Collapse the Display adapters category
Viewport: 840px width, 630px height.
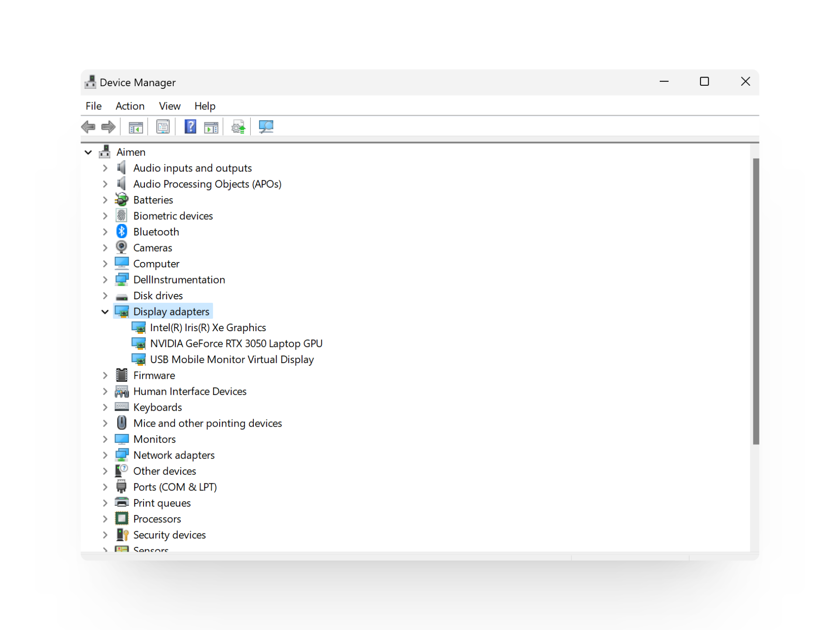coord(105,311)
